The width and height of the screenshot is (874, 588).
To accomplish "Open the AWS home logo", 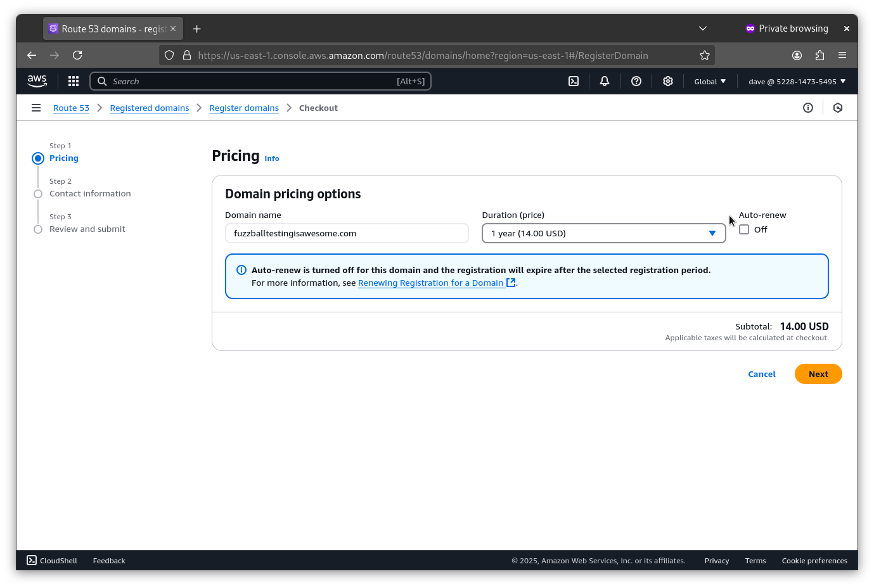I will [37, 81].
